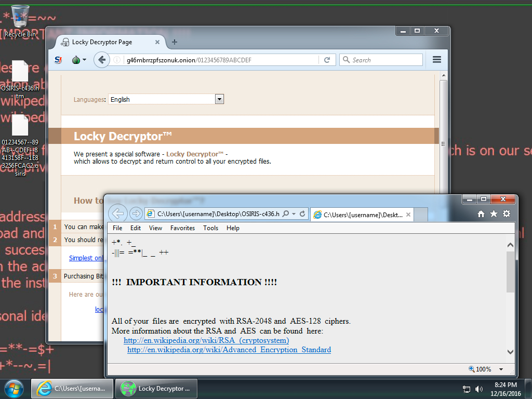Open the Edit menu in IE
Viewport: 532px width, 399px height.
click(136, 228)
